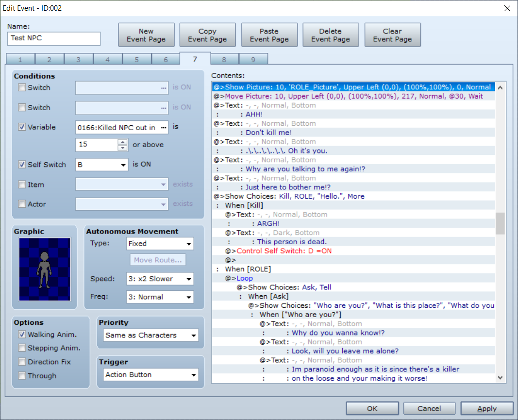The image size is (518, 420).
Task: Expand the movement Type Fixed dropdown
Action: pos(160,244)
